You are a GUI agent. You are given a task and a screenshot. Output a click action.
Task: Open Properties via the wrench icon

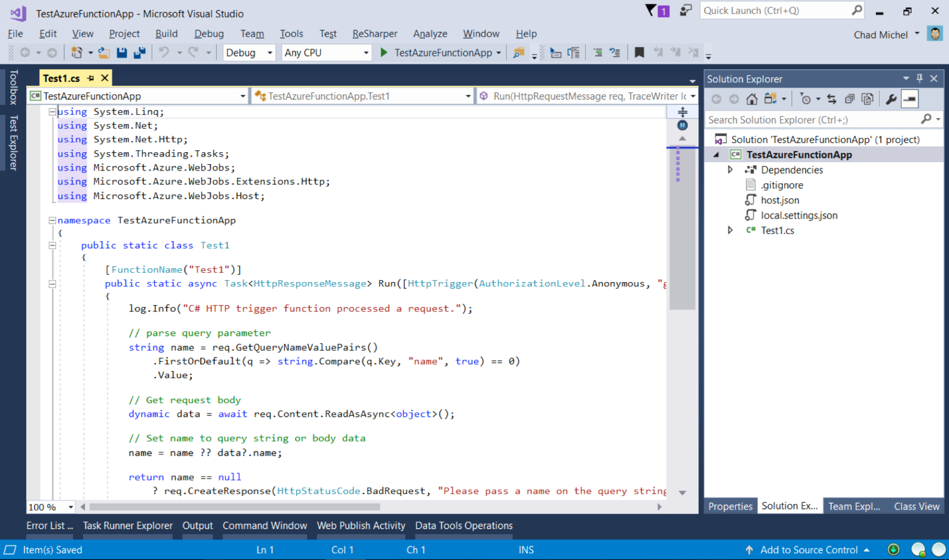[891, 99]
